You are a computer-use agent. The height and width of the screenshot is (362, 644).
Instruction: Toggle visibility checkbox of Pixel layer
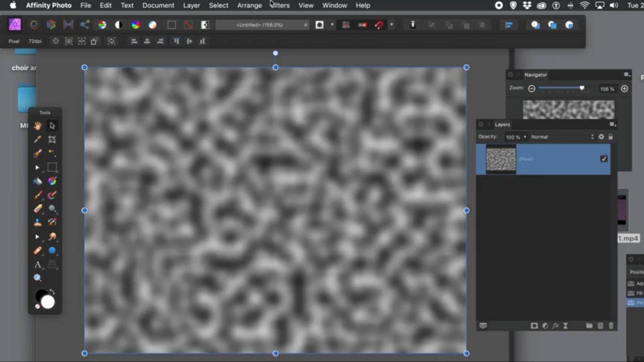[x=604, y=159]
